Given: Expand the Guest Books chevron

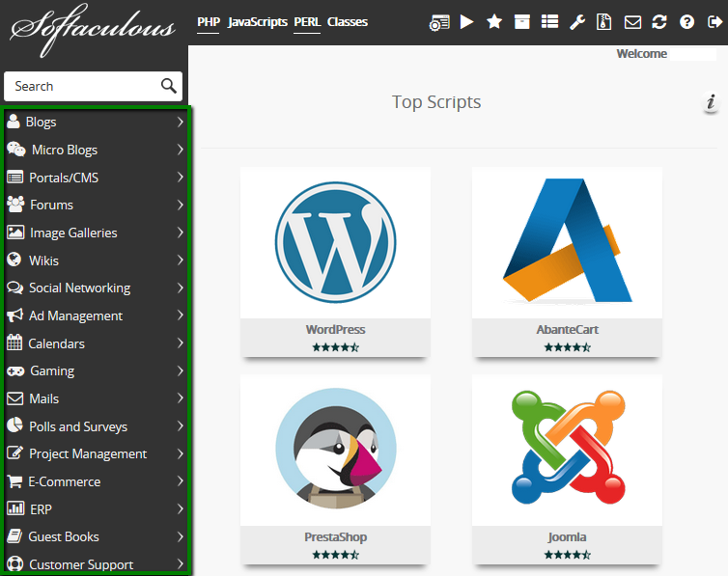Looking at the screenshot, I should [x=181, y=536].
